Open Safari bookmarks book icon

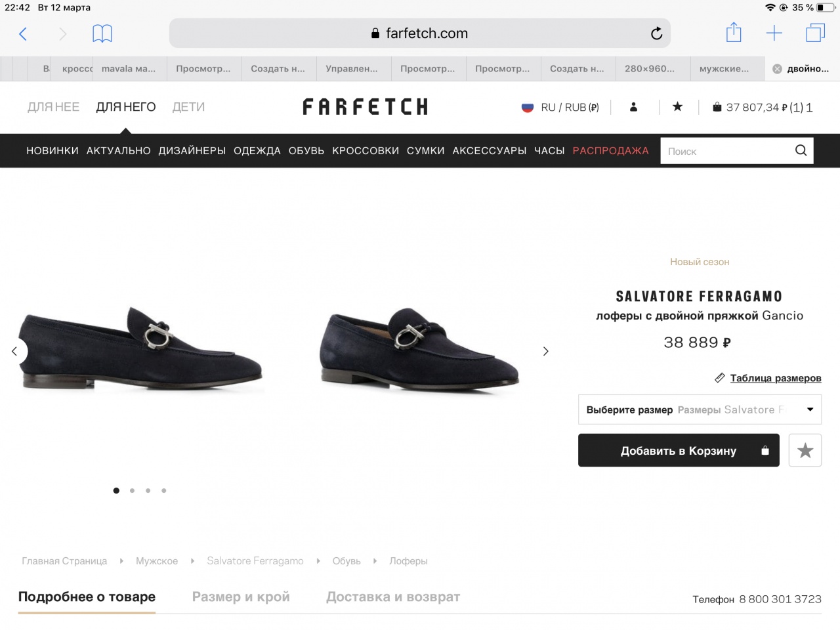click(102, 33)
